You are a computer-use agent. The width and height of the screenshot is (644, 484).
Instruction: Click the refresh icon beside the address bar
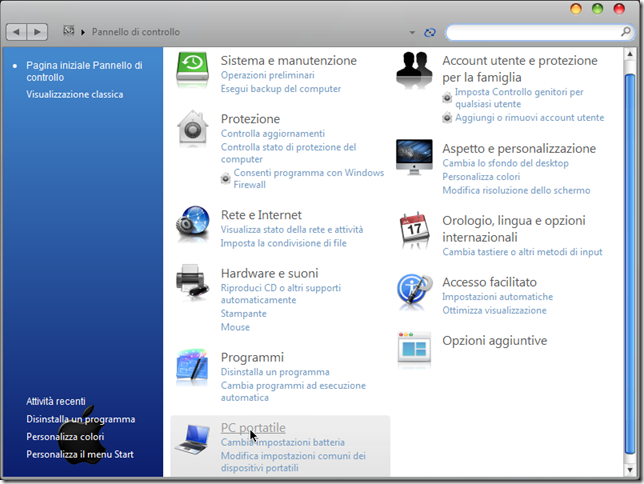coord(430,32)
